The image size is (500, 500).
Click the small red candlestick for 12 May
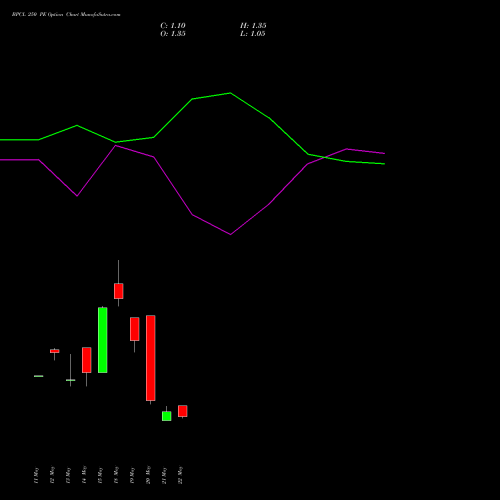click(x=55, y=351)
